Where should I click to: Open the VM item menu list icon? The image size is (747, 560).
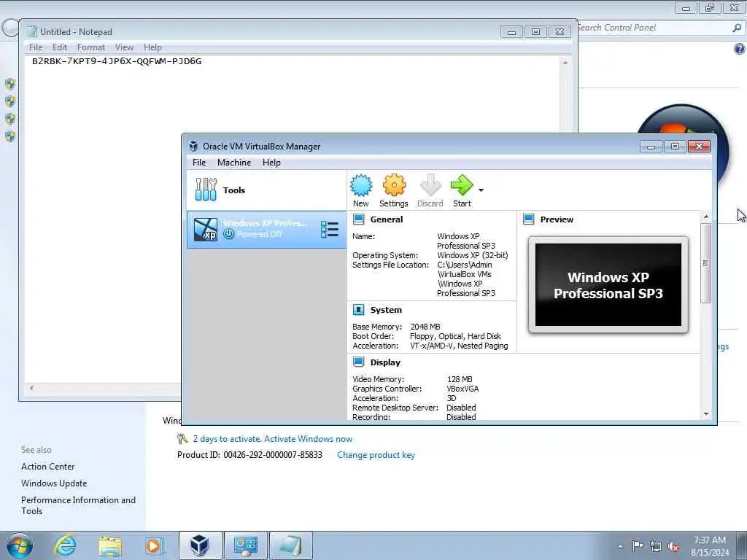(330, 230)
